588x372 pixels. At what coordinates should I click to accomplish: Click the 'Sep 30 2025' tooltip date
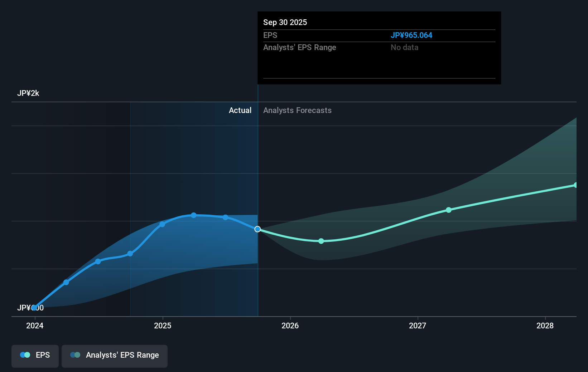point(285,22)
